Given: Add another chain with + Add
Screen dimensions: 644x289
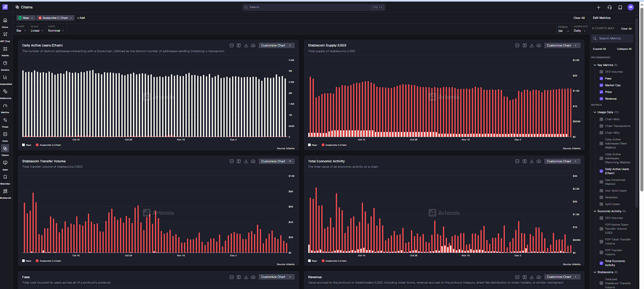Looking at the screenshot, I should [x=81, y=18].
